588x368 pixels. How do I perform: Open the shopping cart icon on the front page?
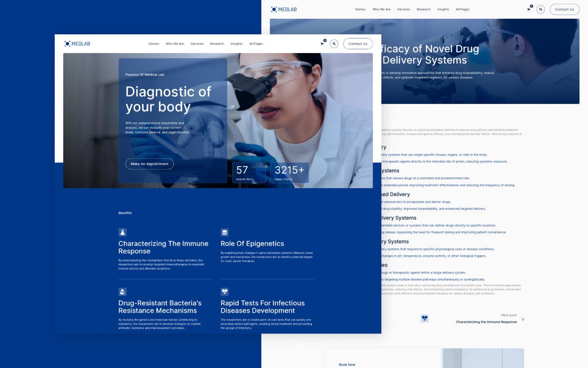[x=322, y=44]
